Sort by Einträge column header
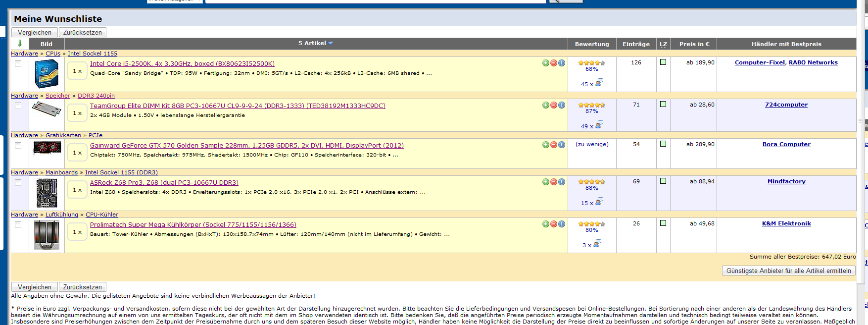The image size is (868, 325). pyautogui.click(x=636, y=44)
